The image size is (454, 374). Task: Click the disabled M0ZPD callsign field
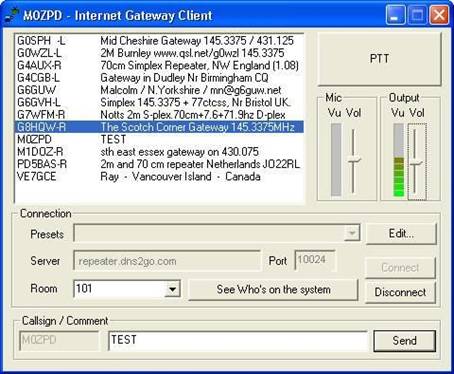pos(59,340)
